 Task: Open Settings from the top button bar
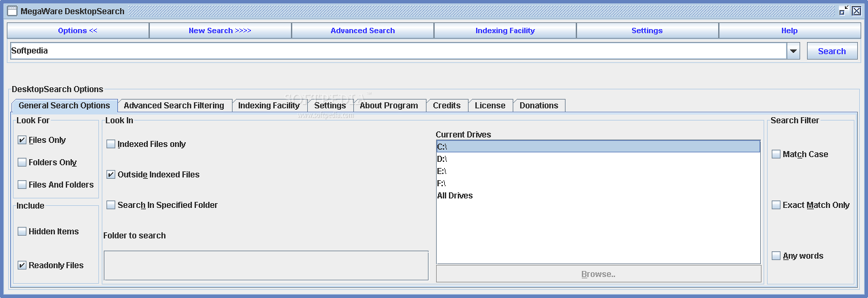(x=648, y=30)
